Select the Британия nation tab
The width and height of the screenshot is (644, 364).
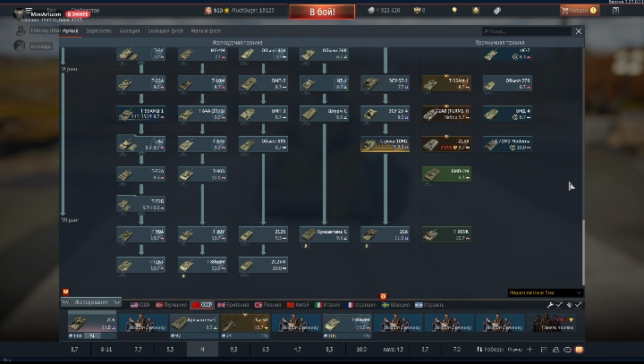pyautogui.click(x=233, y=305)
